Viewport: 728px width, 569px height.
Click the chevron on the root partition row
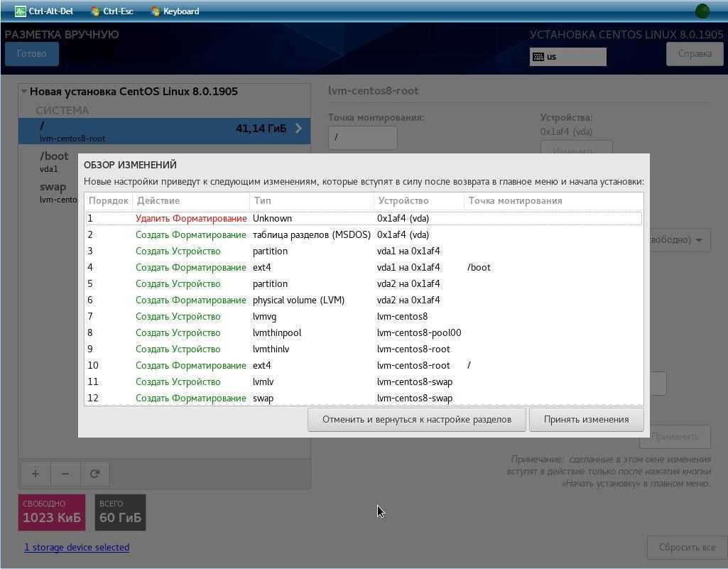298,129
